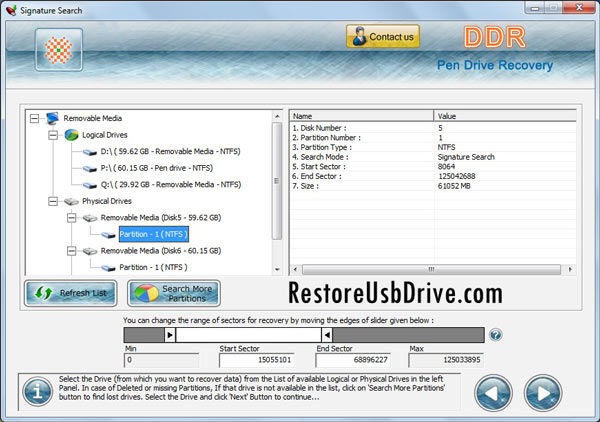Click the Signature Search mode icon in header
The height and width of the screenshot is (422, 600).
pos(59,50)
